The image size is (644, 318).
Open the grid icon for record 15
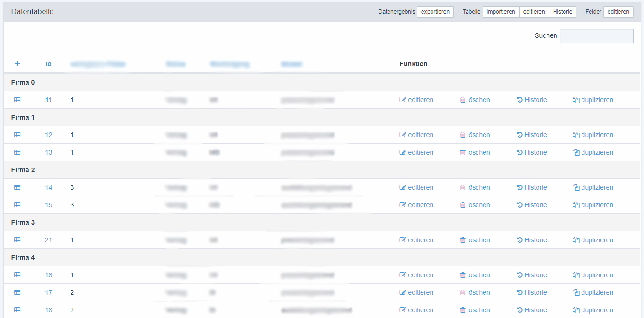17,205
